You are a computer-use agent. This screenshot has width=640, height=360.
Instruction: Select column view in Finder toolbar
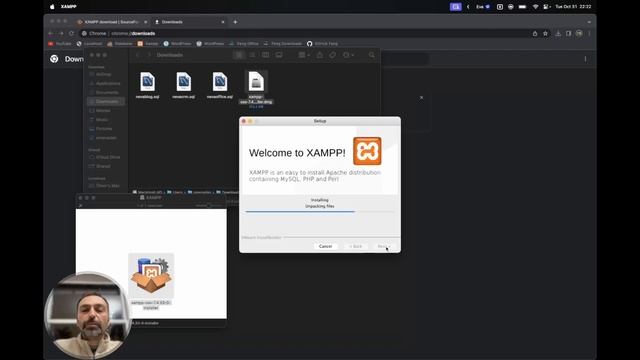[266, 55]
